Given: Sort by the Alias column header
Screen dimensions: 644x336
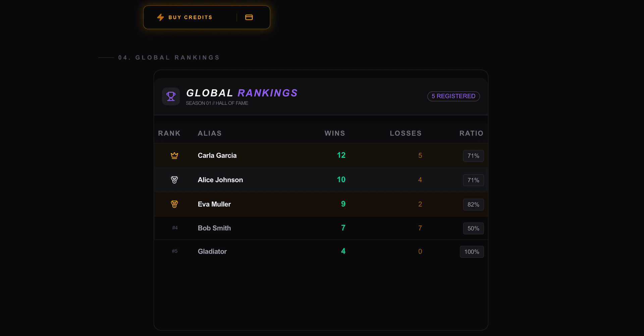Looking at the screenshot, I should coord(210,133).
